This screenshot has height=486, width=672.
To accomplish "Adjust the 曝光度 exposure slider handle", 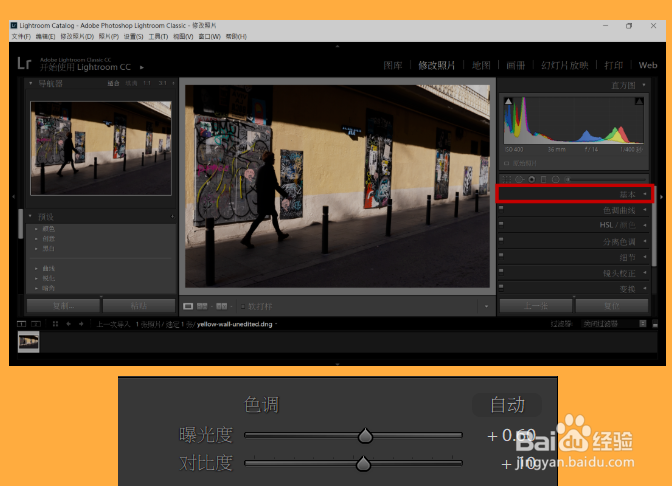I will tap(365, 435).
